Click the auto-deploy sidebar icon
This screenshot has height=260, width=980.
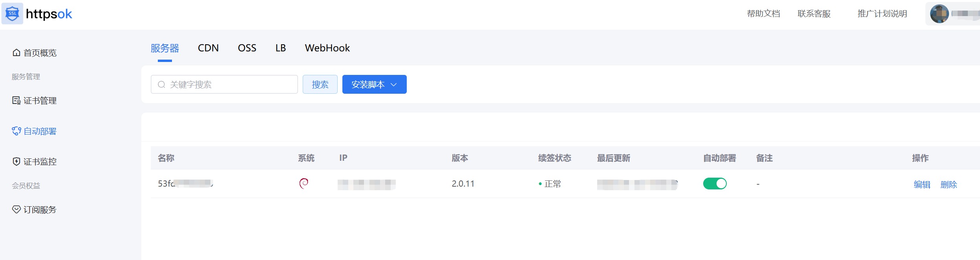pos(16,131)
